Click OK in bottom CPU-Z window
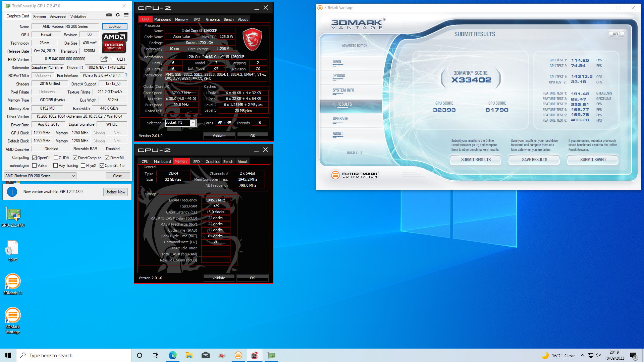This screenshot has width=644, height=362. point(253,278)
